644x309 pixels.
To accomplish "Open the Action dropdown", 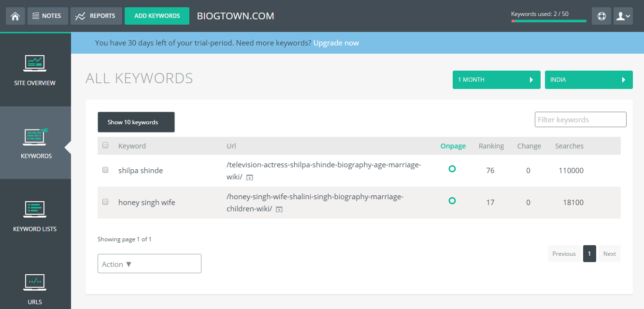I will point(149,264).
